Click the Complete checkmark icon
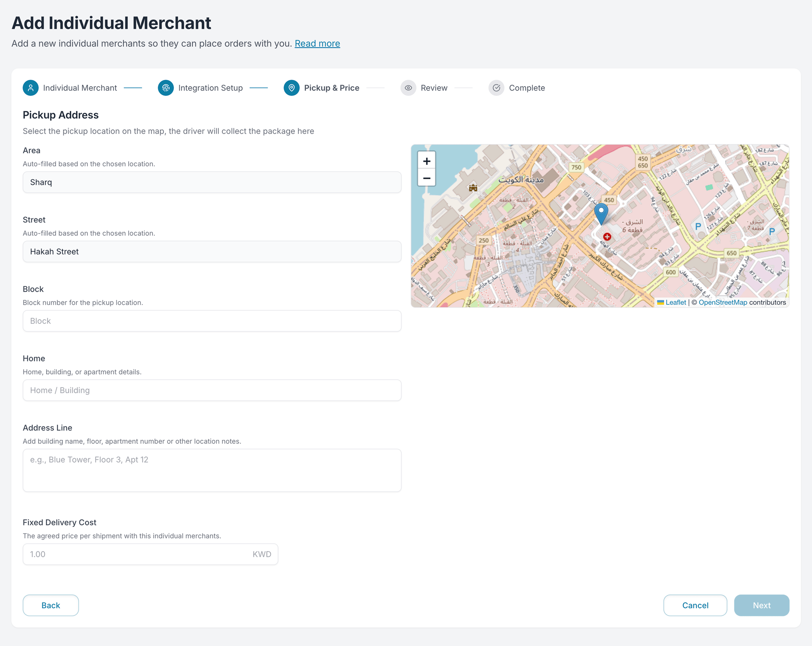 tap(496, 88)
